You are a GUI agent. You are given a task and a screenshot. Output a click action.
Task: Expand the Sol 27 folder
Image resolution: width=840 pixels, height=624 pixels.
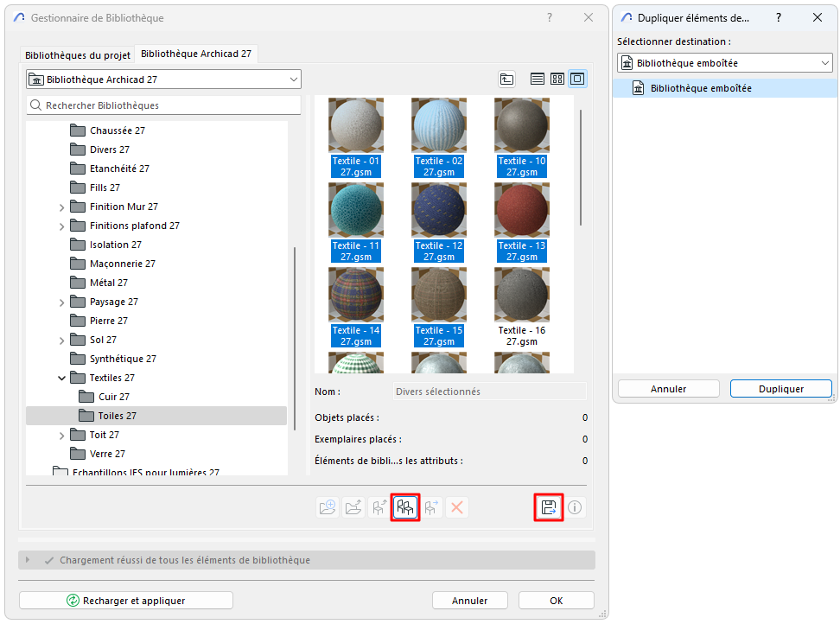coord(61,341)
